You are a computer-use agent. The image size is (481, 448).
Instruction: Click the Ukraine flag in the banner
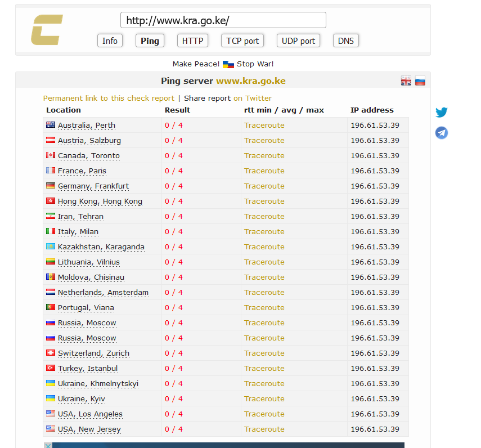pos(228,64)
